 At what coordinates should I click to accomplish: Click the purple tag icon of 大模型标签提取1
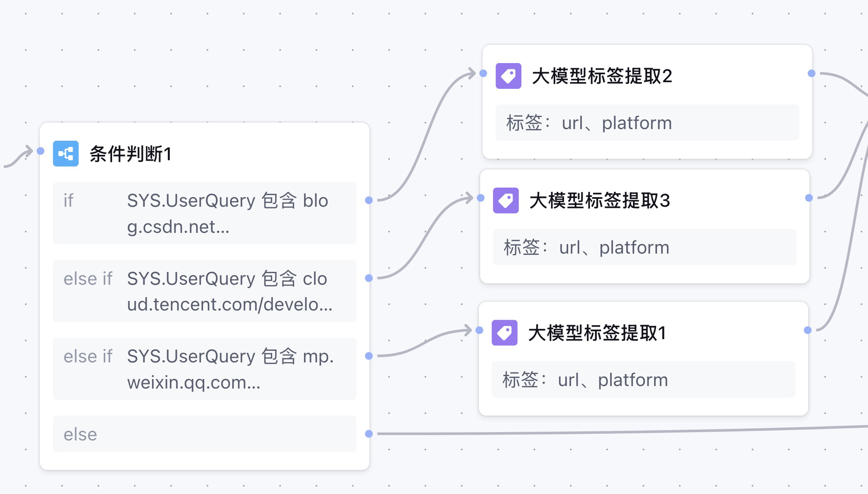click(504, 333)
